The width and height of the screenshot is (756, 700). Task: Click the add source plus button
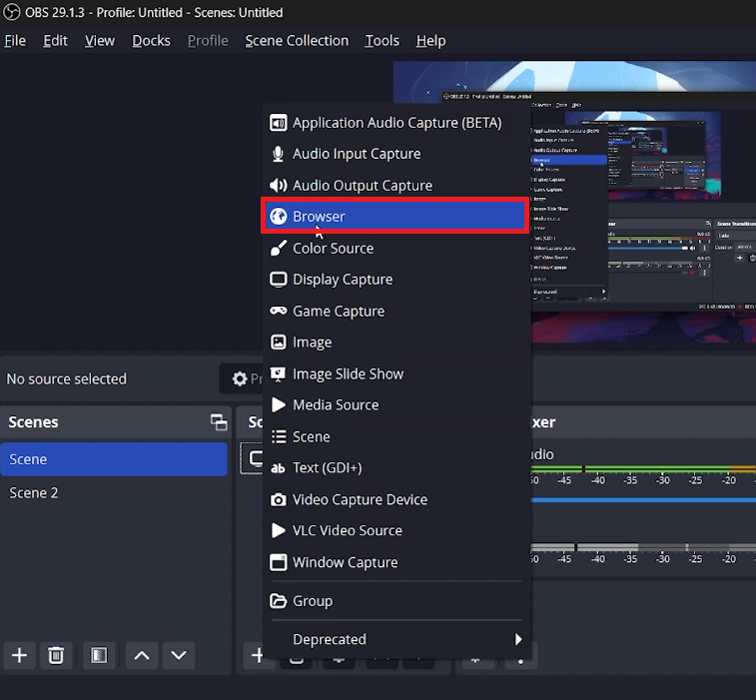point(256,655)
